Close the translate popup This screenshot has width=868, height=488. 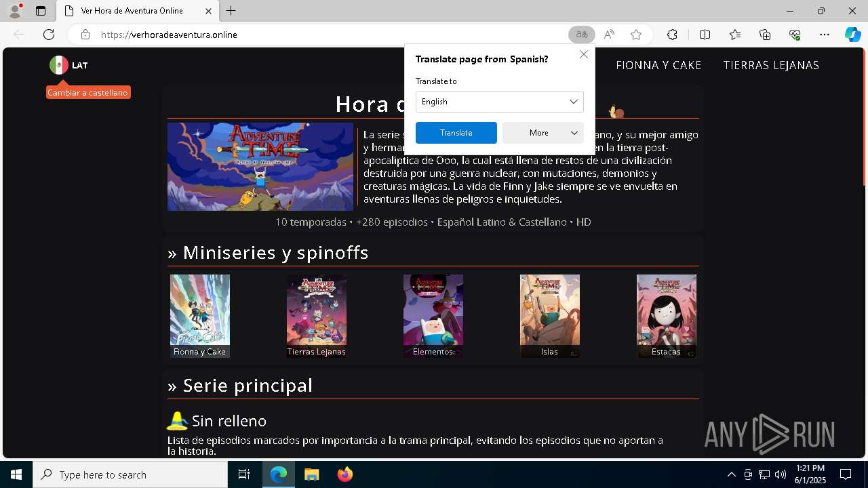584,54
